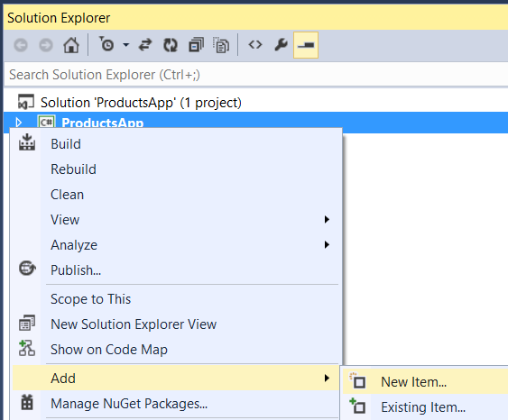Screen dimensions: 508x420
Task: Open dropdown arrow next to Pending Changes Filter
Action: click(126, 45)
